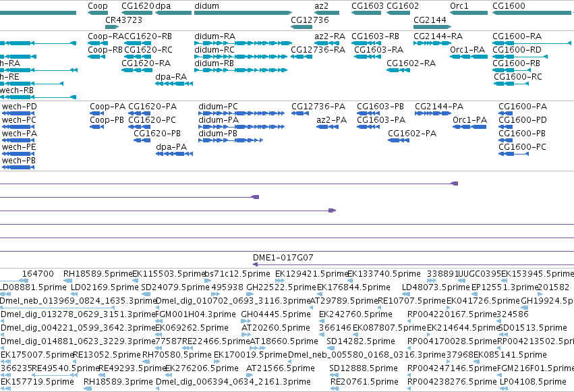574x392 pixels.
Task: Click the CG2144 gene feature
Action: (432, 27)
